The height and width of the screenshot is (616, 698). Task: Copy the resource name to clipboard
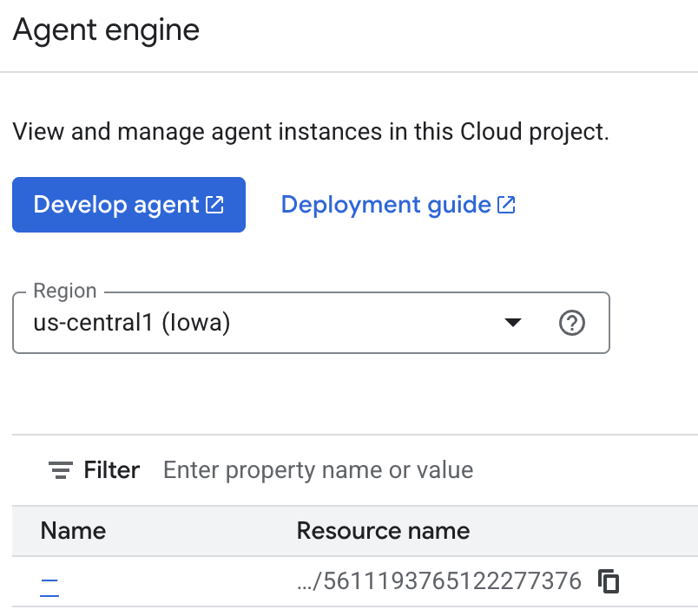coord(609,581)
